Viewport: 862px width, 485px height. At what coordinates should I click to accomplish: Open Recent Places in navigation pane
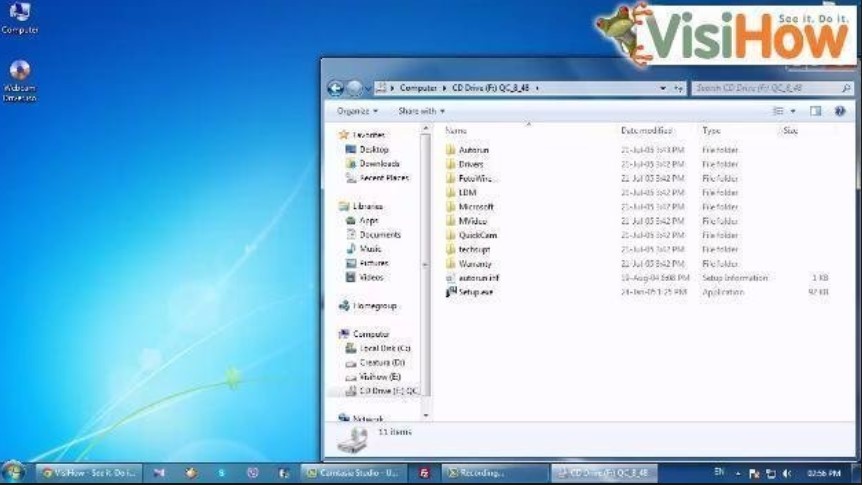[378, 178]
